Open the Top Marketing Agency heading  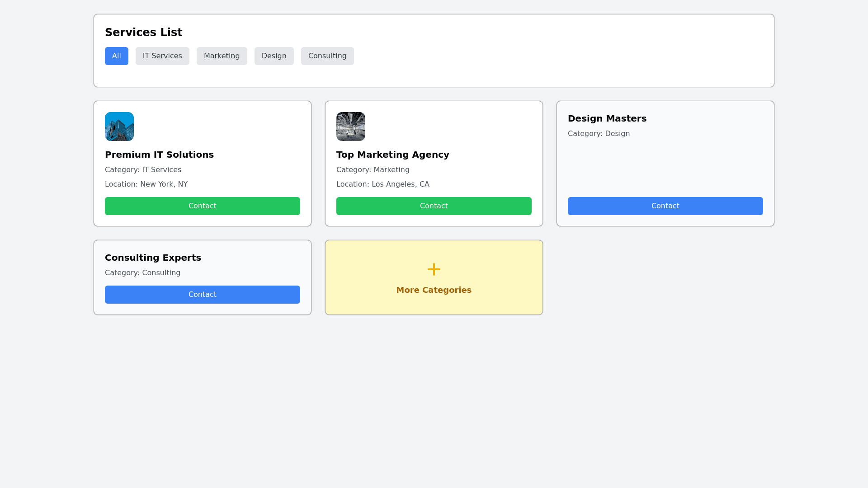[x=392, y=155]
